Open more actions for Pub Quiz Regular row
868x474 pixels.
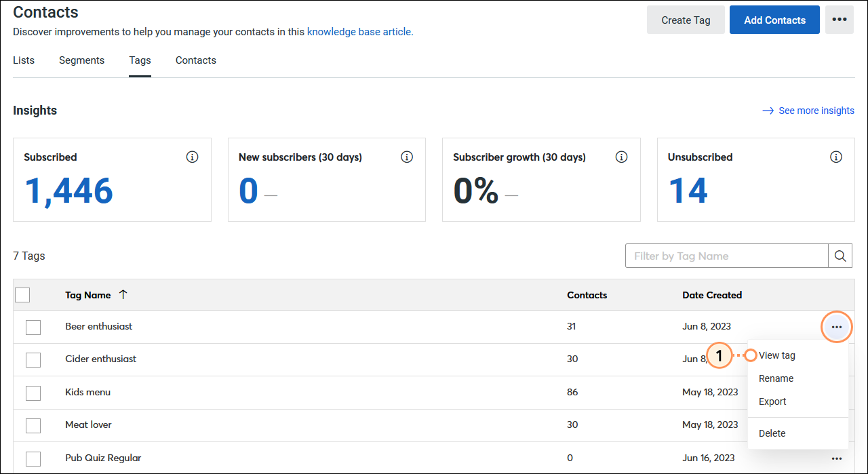point(837,458)
